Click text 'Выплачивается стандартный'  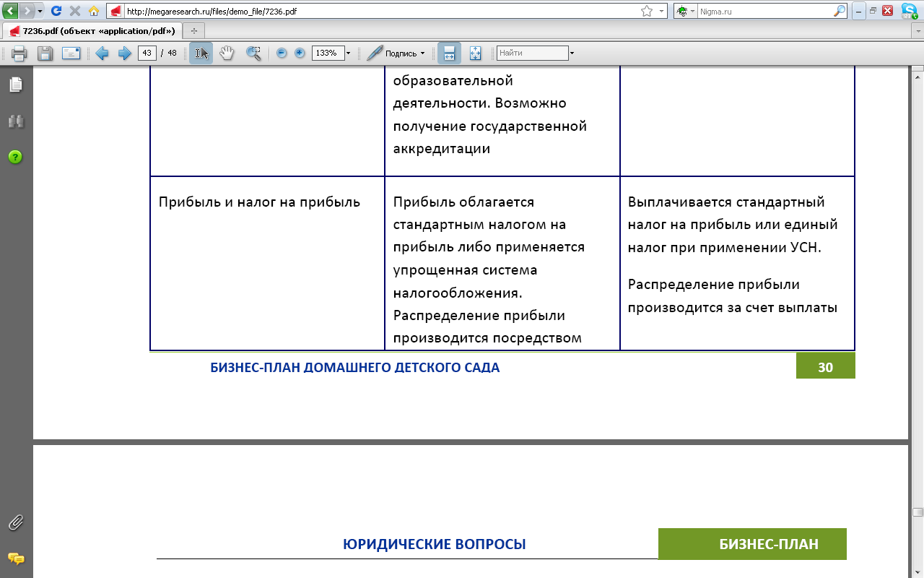click(726, 202)
